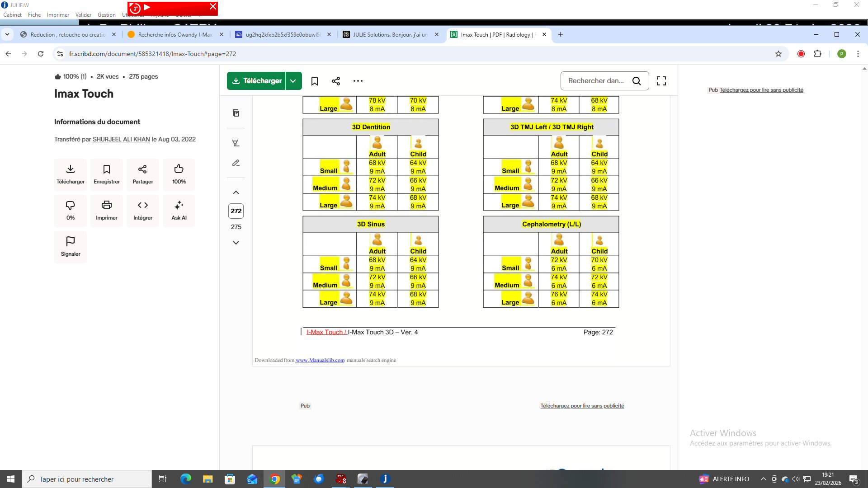Open SHURJEEL ALI KHAN uploader link
Screen dimensions: 868x488
[121, 139]
